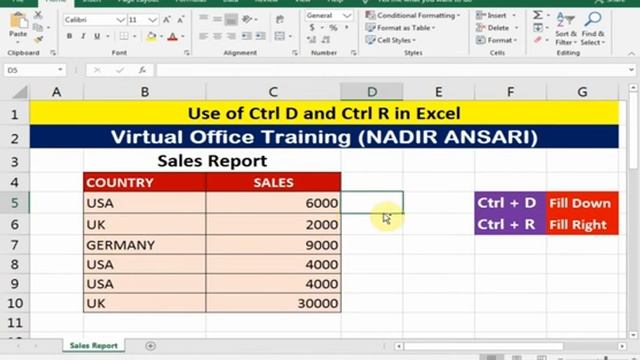Select column D header
Image resolution: width=640 pixels, height=360 pixels.
[372, 92]
